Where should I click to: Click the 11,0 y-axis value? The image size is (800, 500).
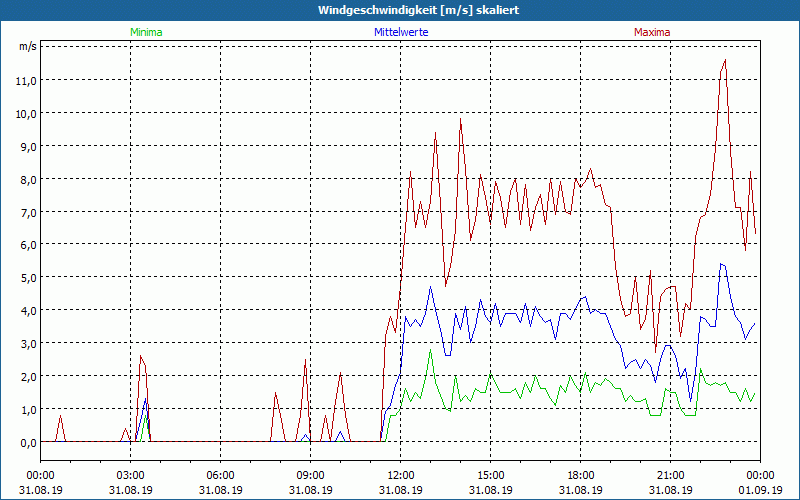point(27,80)
